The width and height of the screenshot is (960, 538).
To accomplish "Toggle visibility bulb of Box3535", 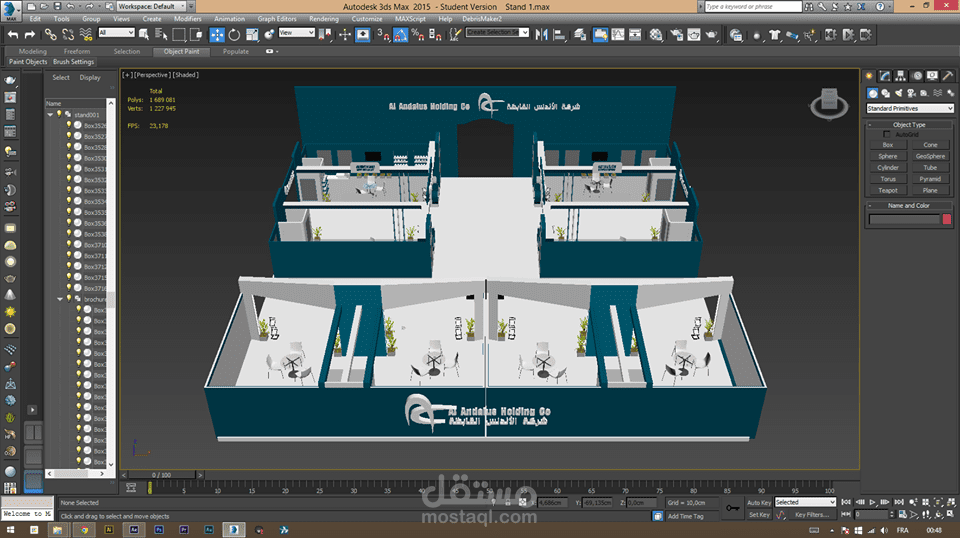I will pos(69,212).
